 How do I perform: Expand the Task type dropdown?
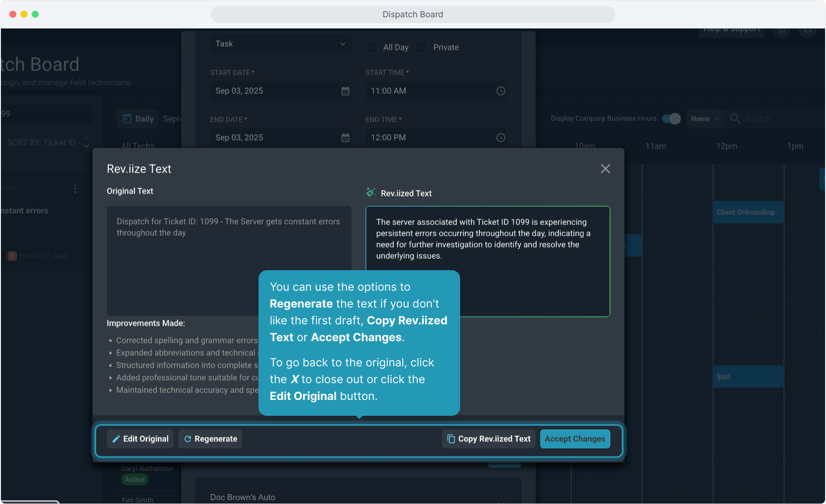(x=280, y=44)
